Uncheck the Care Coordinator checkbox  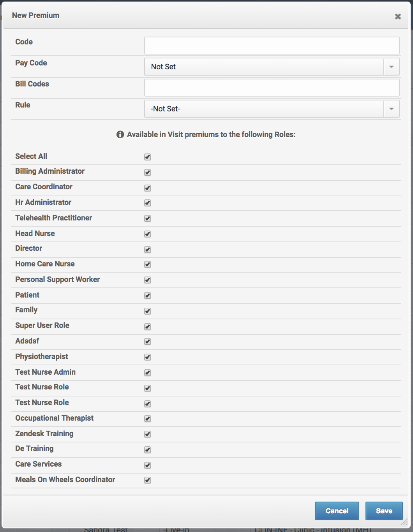[148, 188]
